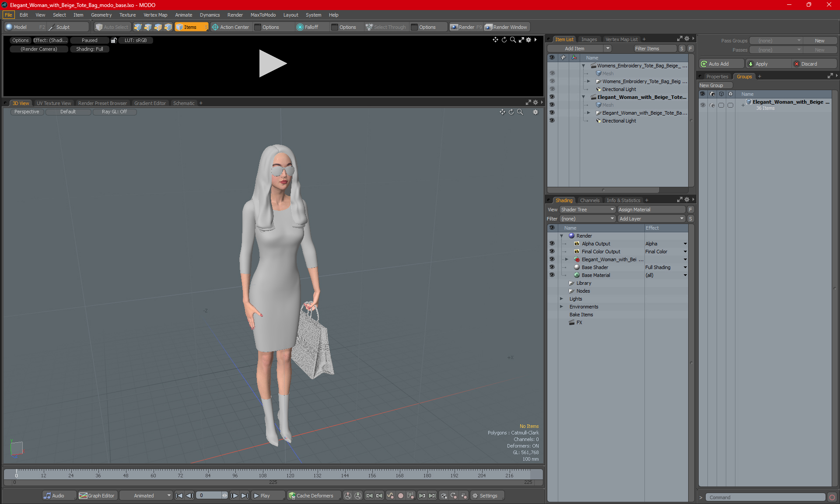This screenshot has height=504, width=840.
Task: Switch to the Channels tab
Action: (x=590, y=200)
